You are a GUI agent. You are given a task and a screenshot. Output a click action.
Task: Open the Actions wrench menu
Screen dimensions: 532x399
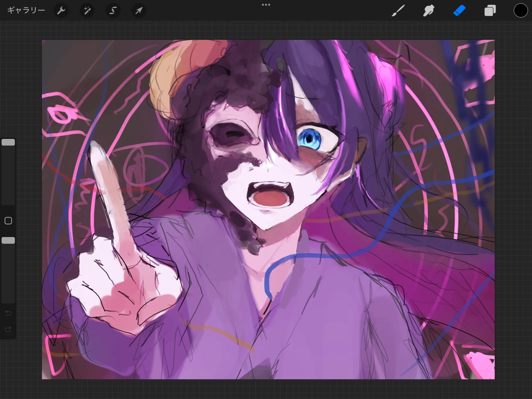[x=61, y=11]
